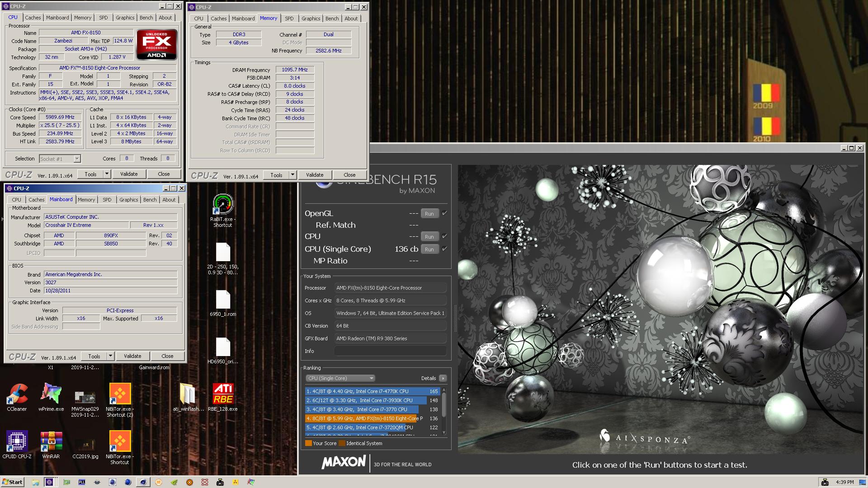Select ranking row Intel Core i7-3770
The width and height of the screenshot is (868, 488).
[x=373, y=409]
